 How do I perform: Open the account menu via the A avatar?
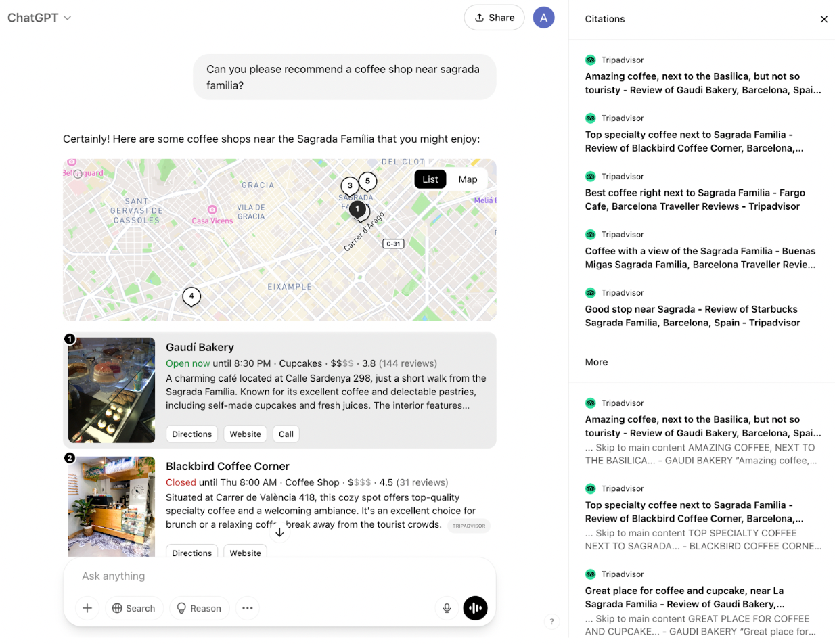coord(543,17)
